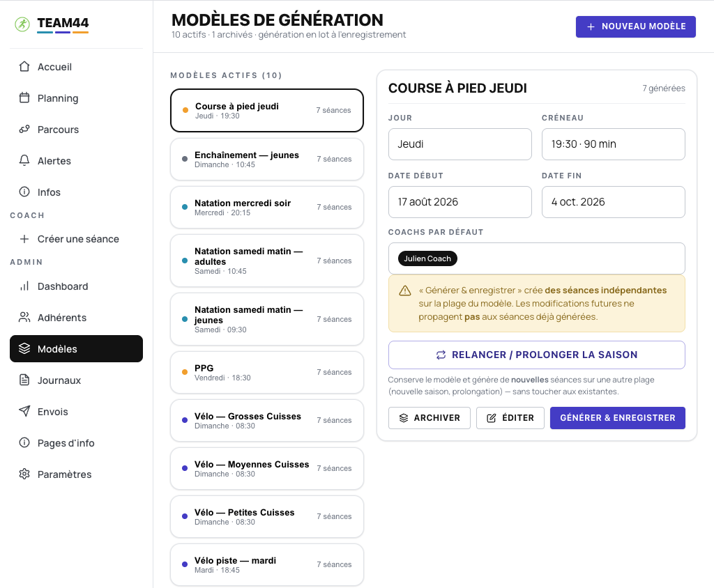Select Vélo — Moyennes Cuisses model card
The image size is (714, 588).
point(267,469)
